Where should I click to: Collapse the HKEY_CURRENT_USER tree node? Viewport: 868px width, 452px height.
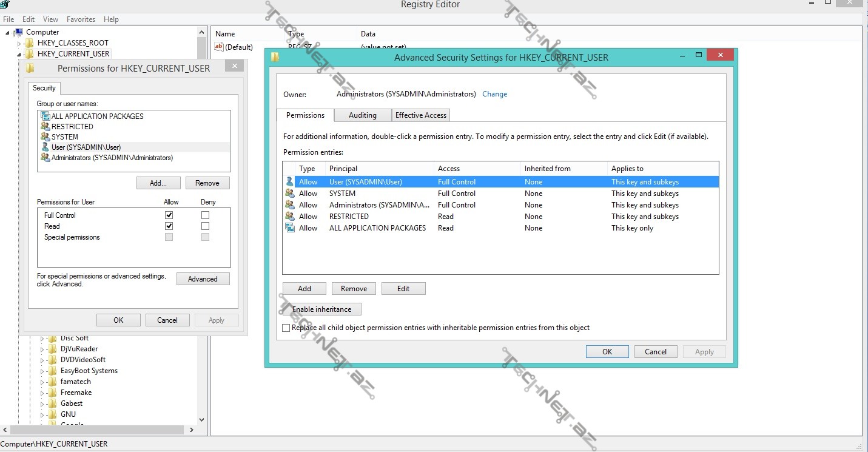pyautogui.click(x=19, y=54)
